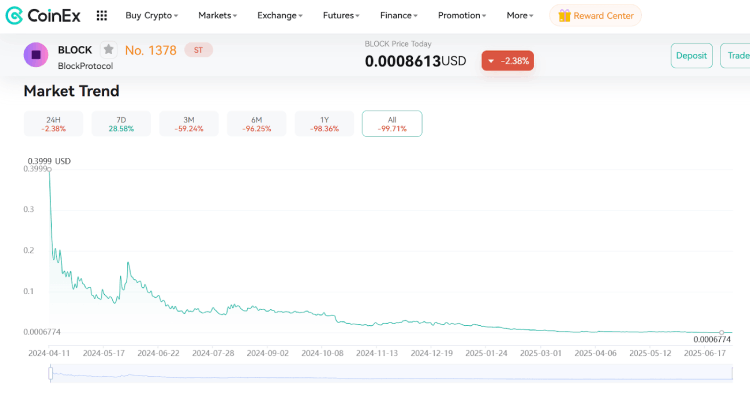The image size is (750, 415).
Task: Expand the Markets menu
Action: pos(218,15)
